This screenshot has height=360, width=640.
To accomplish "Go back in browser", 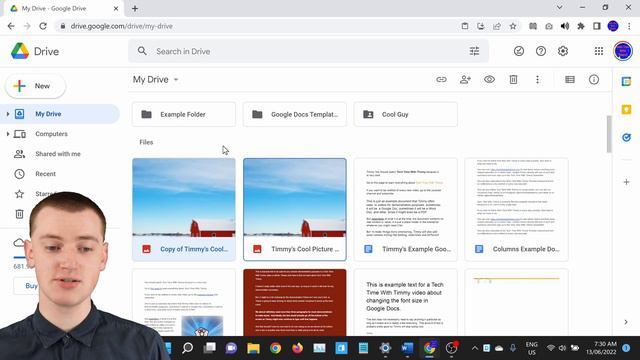I will point(11,26).
